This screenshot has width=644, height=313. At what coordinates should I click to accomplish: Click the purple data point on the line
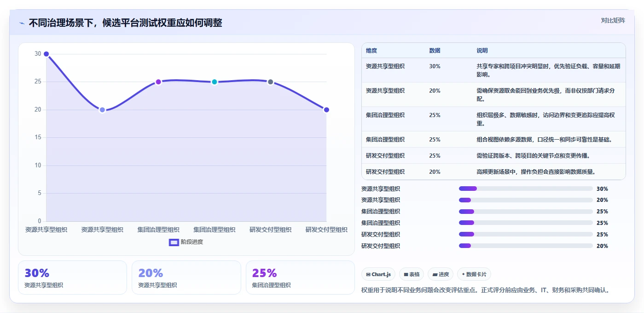click(158, 82)
